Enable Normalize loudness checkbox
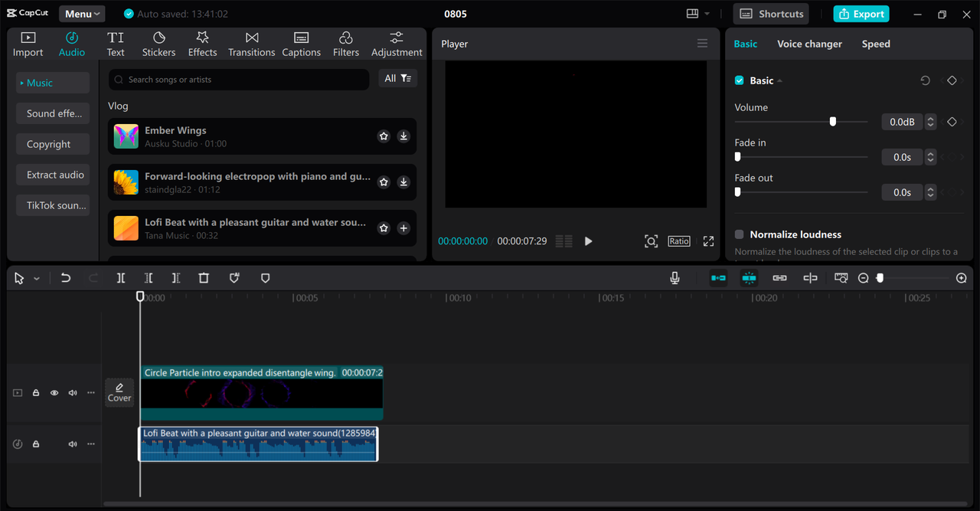Viewport: 980px width, 511px height. pos(739,234)
